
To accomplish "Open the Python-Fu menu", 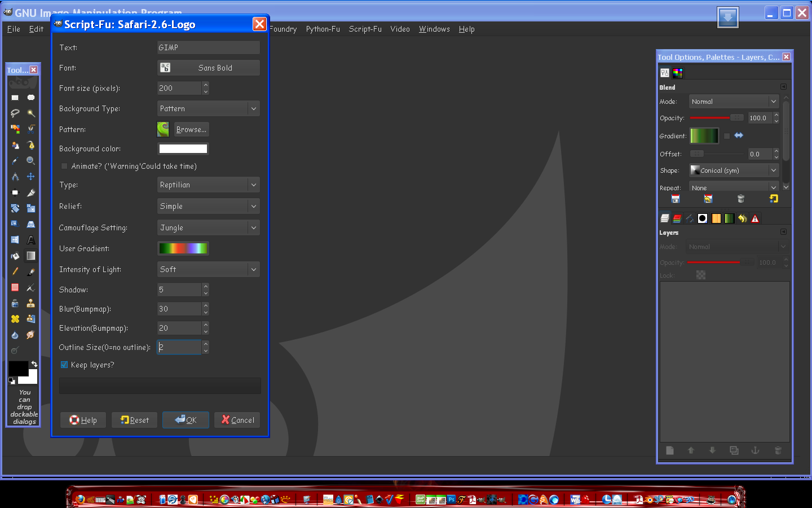I will coord(323,29).
